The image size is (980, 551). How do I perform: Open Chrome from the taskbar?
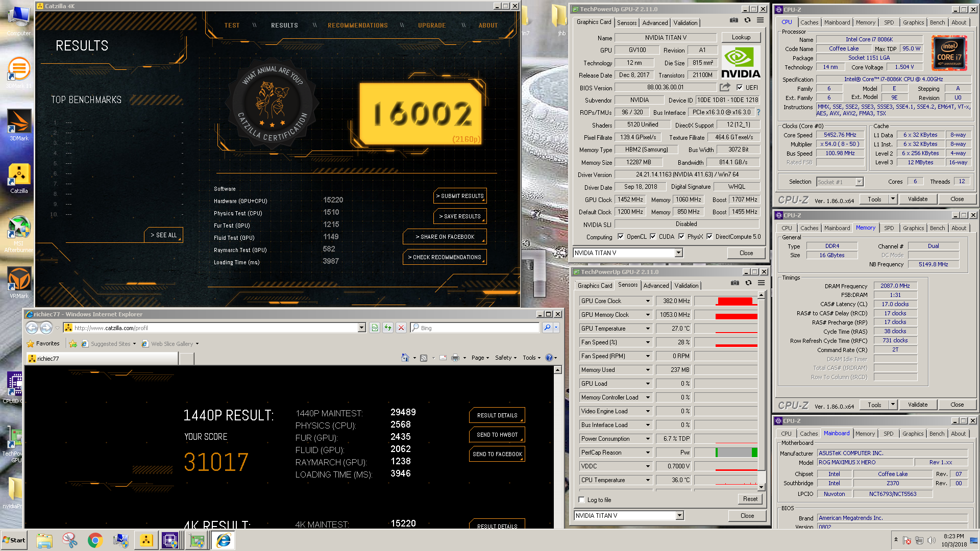[95, 540]
